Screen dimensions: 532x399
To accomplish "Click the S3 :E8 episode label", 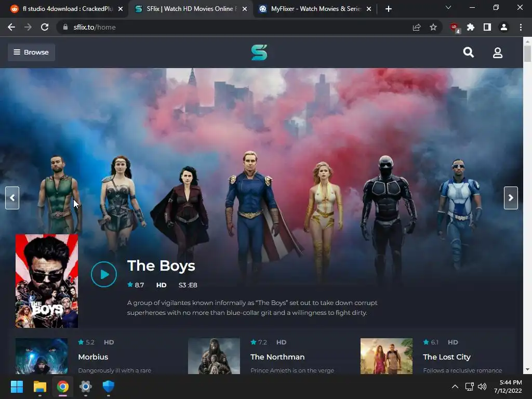I will (x=188, y=285).
